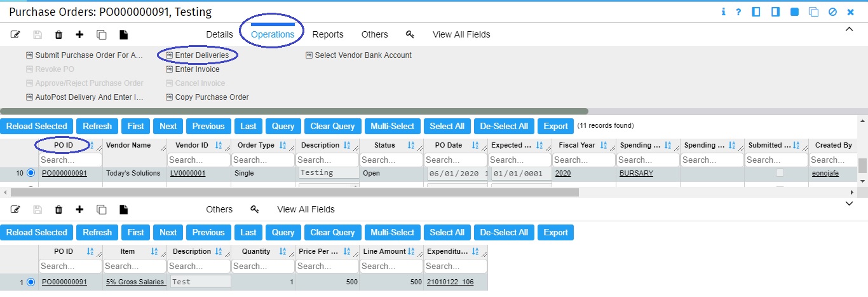Click De-Select All in the line items grid
868x297 pixels.
pos(504,232)
